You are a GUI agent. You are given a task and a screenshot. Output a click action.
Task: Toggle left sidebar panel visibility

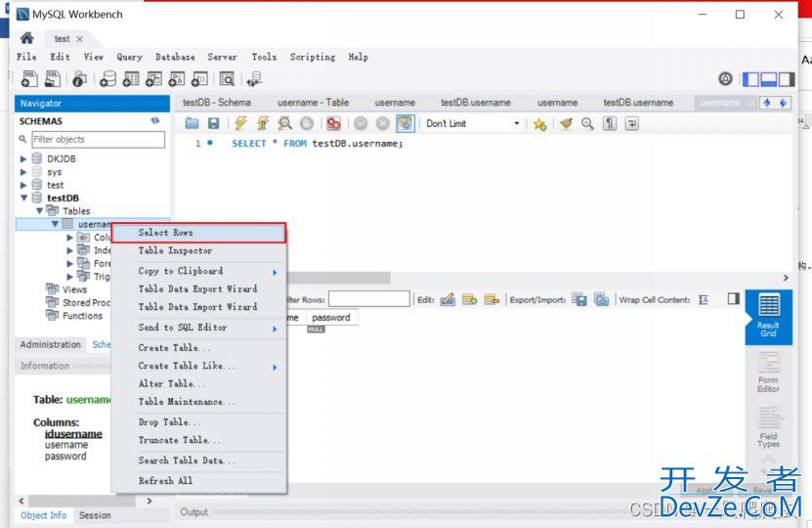tap(750, 79)
